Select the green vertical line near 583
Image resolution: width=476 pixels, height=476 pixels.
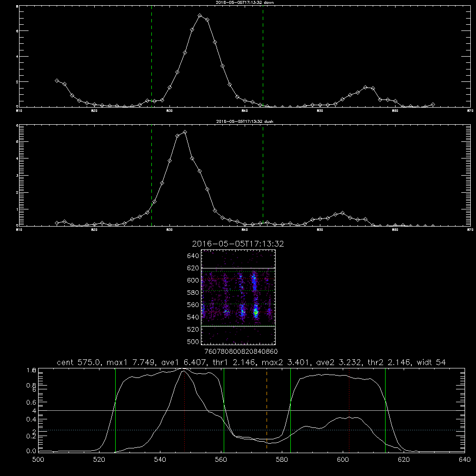point(290,410)
